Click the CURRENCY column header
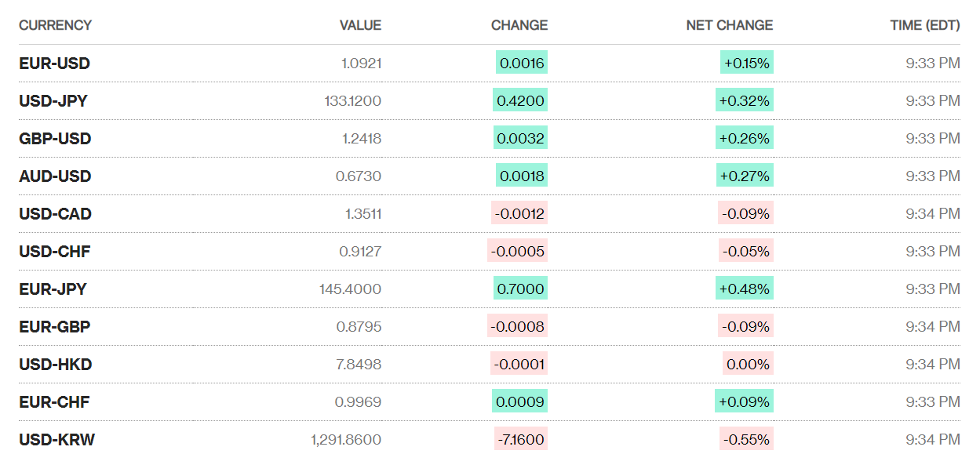 click(x=55, y=25)
